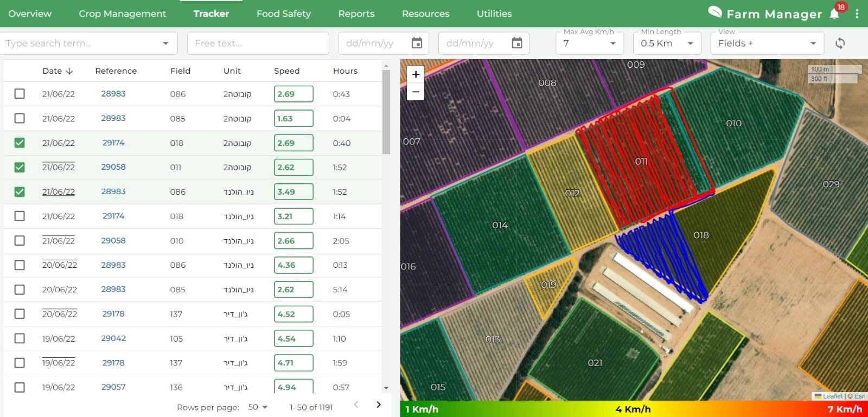Open the second date calendar picker
The width and height of the screenshot is (868, 417).
[x=517, y=43]
